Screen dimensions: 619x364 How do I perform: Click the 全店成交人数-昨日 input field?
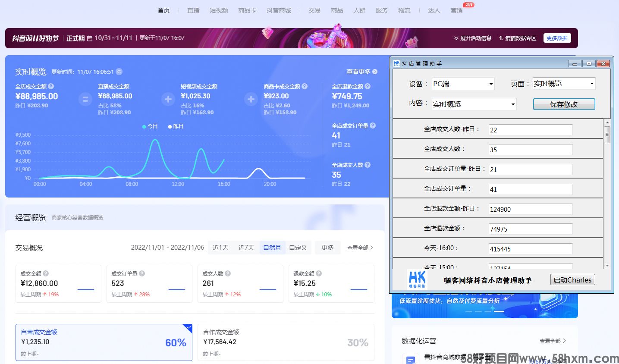(531, 130)
